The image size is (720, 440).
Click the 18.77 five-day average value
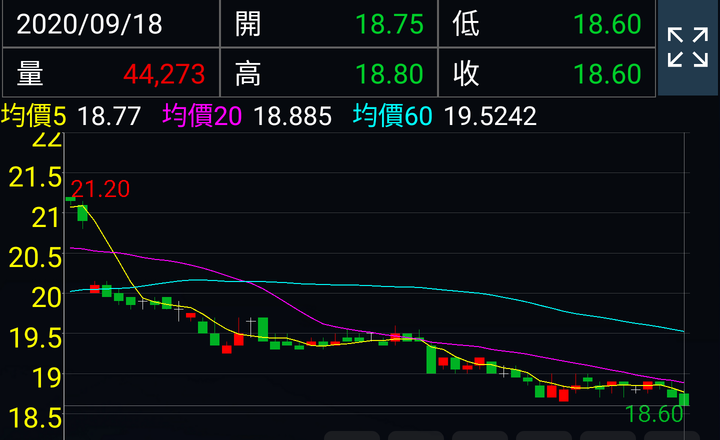click(109, 116)
